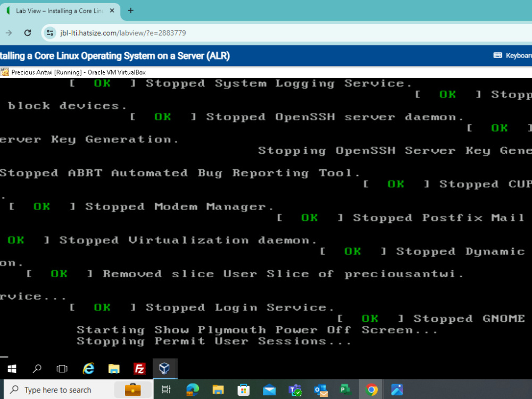Switch to Chrome on host taskbar

coord(371,390)
